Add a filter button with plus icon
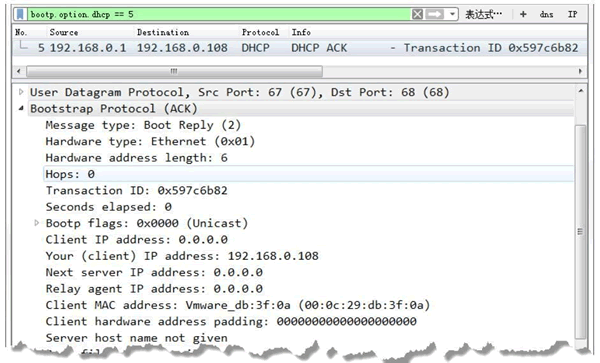The height and width of the screenshot is (363, 600). pyautogui.click(x=523, y=15)
